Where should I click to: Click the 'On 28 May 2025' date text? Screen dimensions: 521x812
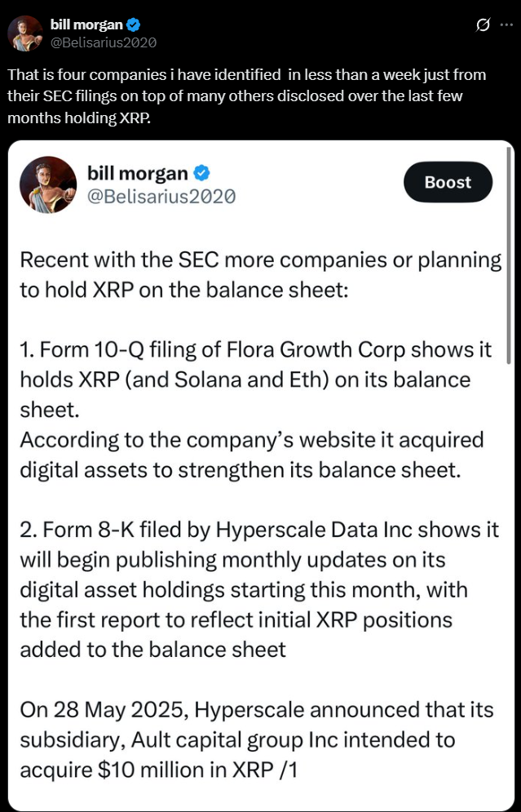(103, 709)
